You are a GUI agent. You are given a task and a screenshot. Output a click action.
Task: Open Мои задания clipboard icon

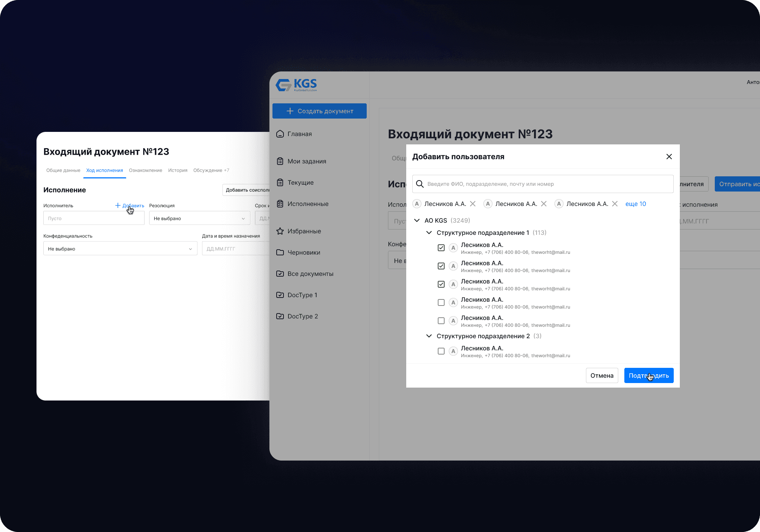point(280,161)
